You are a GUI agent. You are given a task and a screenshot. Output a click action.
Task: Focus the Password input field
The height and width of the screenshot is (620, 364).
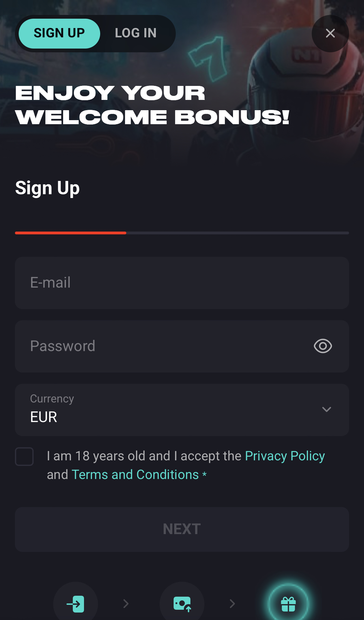pyautogui.click(x=162, y=346)
